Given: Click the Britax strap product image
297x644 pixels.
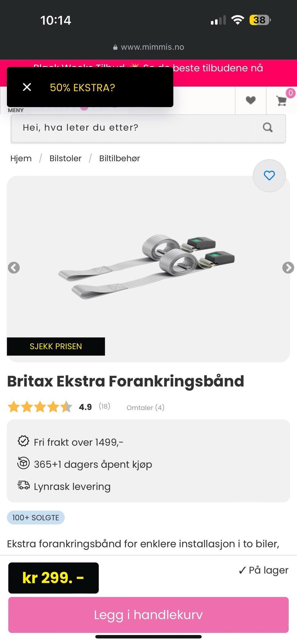Looking at the screenshot, I should [147, 266].
